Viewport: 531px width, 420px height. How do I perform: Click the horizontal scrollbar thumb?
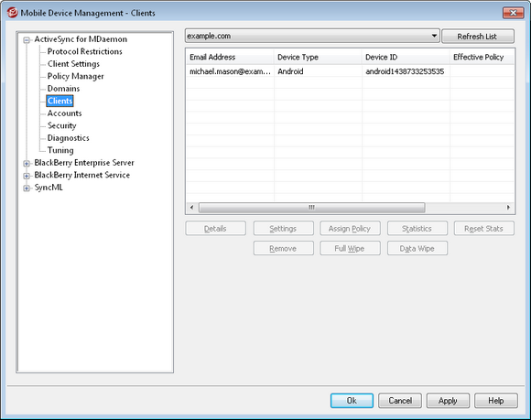(x=311, y=207)
